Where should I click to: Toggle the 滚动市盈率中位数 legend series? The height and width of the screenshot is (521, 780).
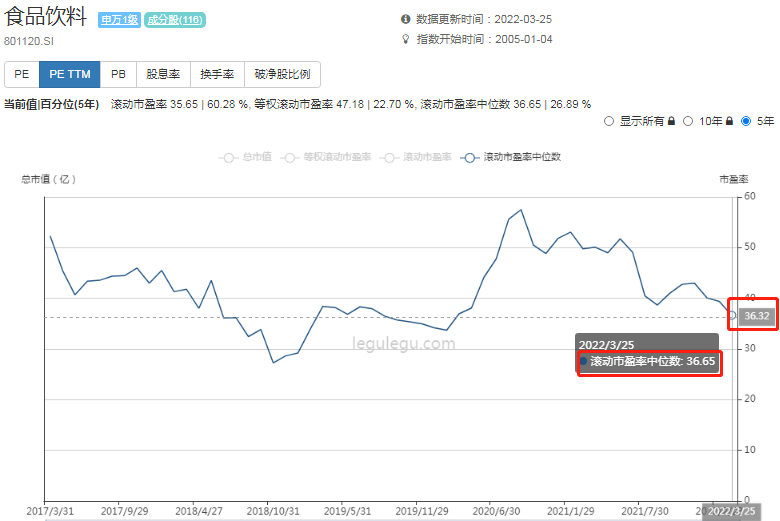[511, 157]
